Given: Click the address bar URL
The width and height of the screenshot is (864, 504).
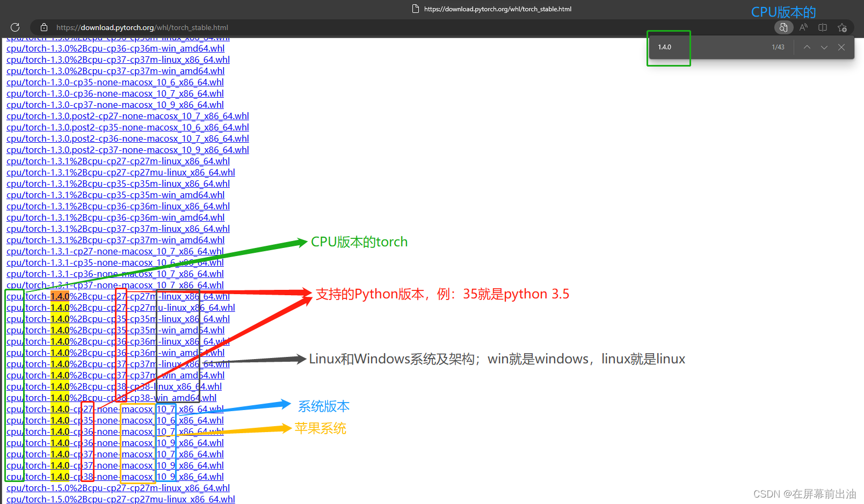Looking at the screenshot, I should click(142, 27).
